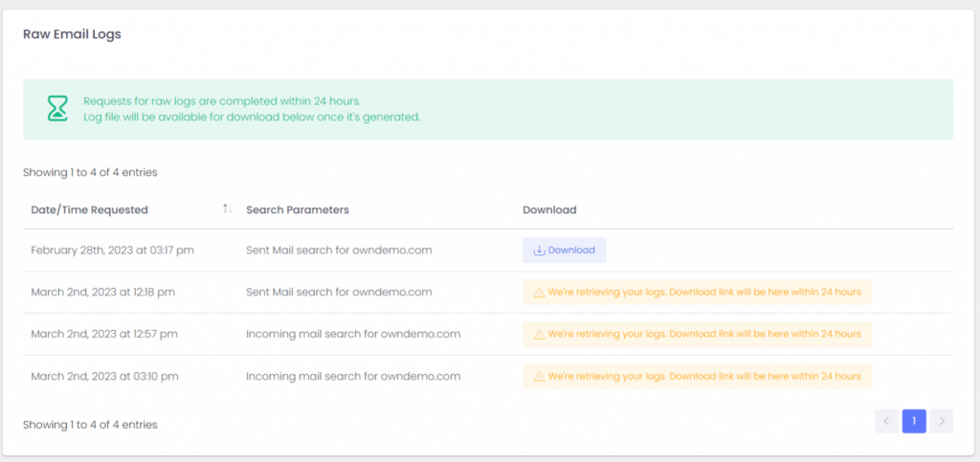This screenshot has width=980, height=462.
Task: Click 'Sent Mail search' cell in 12:18 pm row
Action: (339, 292)
